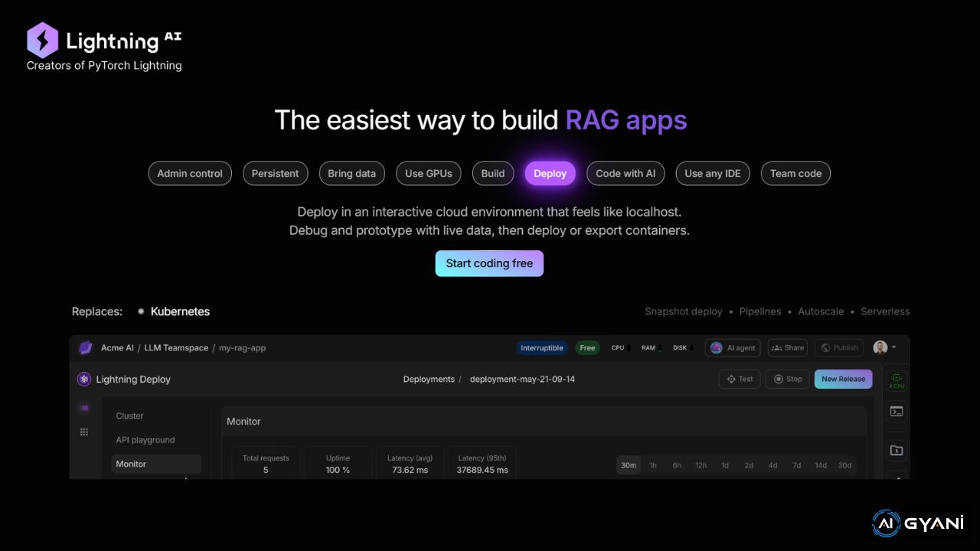980x551 pixels.
Task: Click the Lightning Deploy app icon
Action: click(84, 379)
